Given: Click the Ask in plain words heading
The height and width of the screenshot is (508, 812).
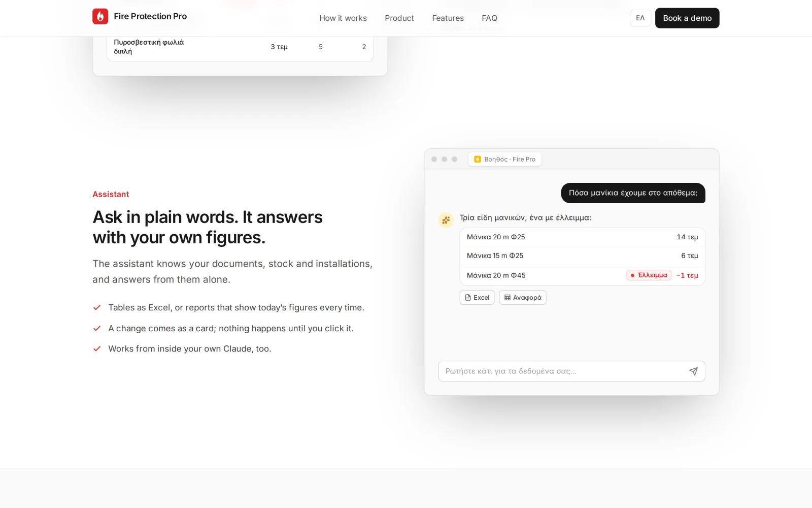Looking at the screenshot, I should coord(208,227).
